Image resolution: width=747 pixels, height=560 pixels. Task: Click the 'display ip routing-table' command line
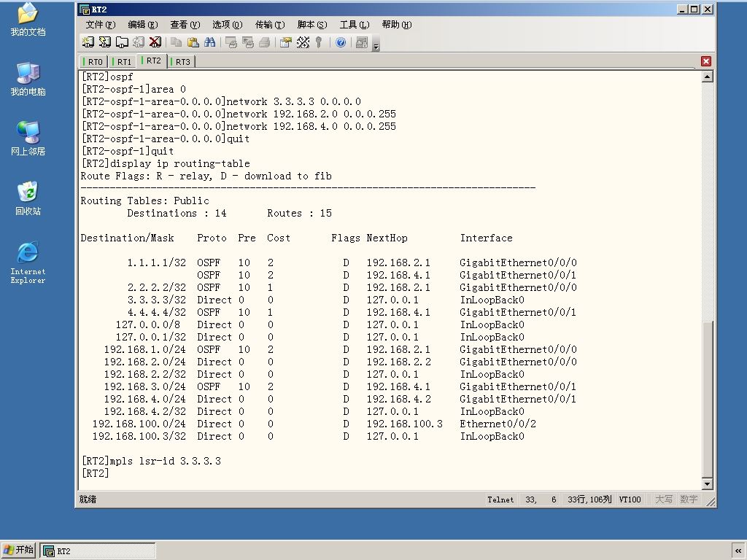(166, 163)
